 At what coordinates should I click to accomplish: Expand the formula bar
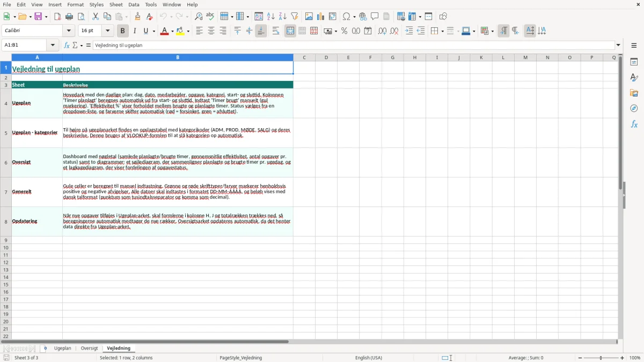[618, 46]
